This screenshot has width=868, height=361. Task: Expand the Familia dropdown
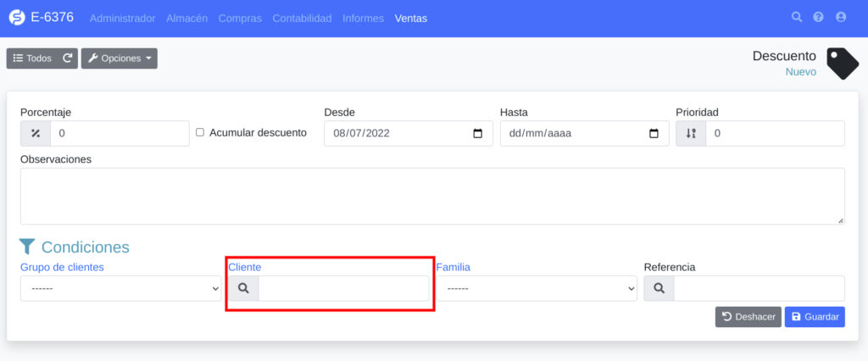pos(536,288)
